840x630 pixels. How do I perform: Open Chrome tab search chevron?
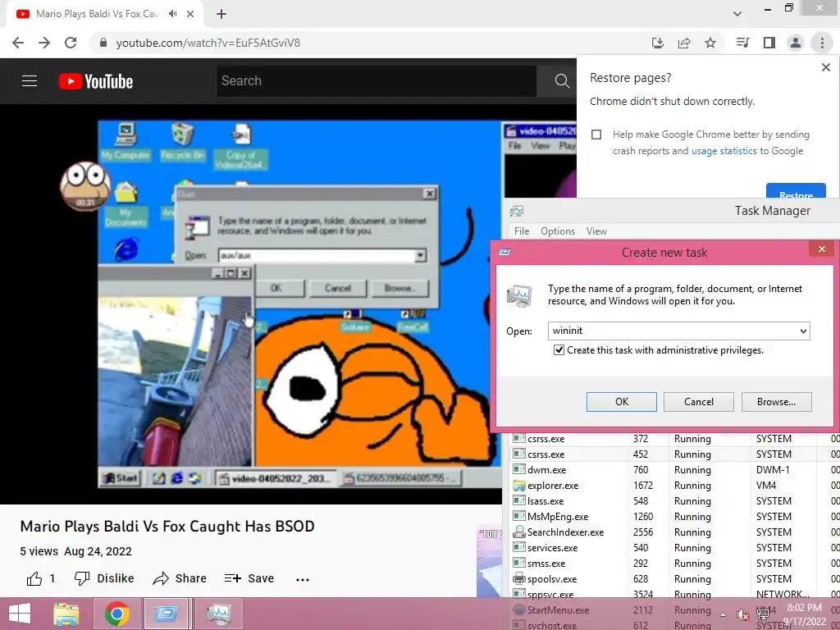point(737,14)
